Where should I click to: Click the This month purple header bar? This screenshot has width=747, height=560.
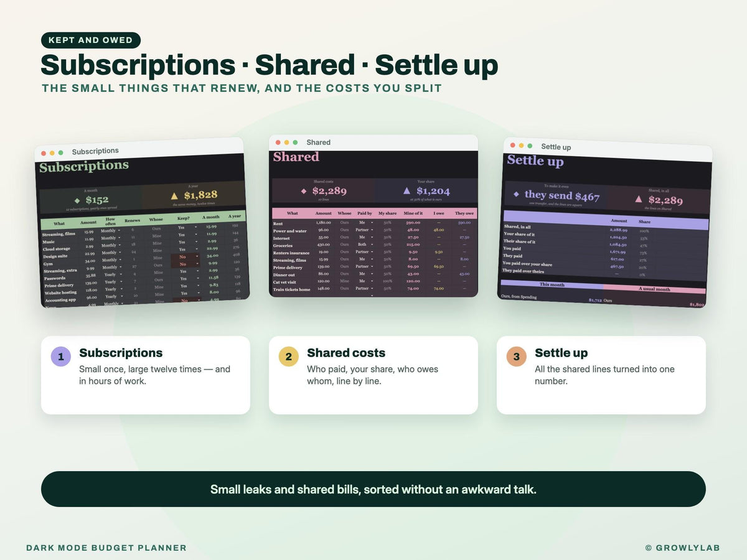click(552, 284)
